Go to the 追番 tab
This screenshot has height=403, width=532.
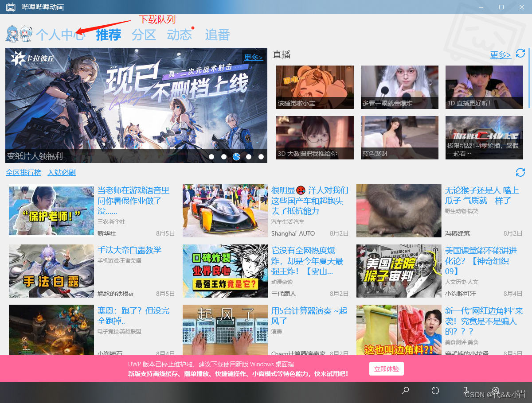tap(217, 35)
